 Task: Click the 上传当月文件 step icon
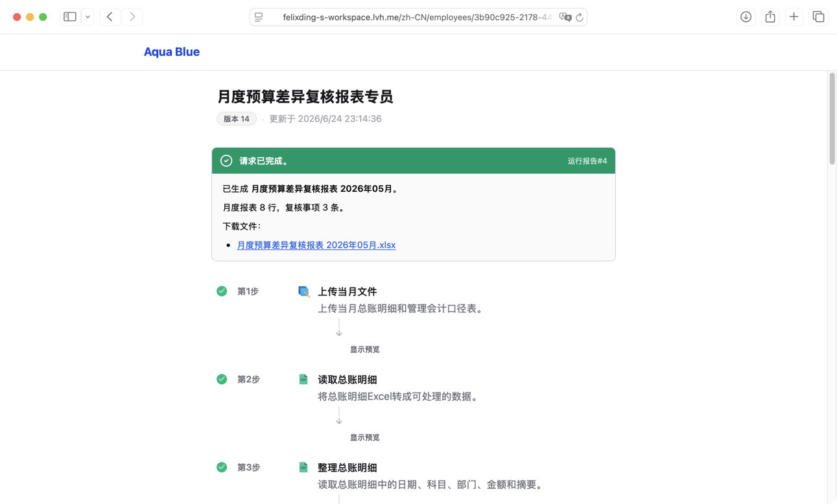[x=303, y=292]
